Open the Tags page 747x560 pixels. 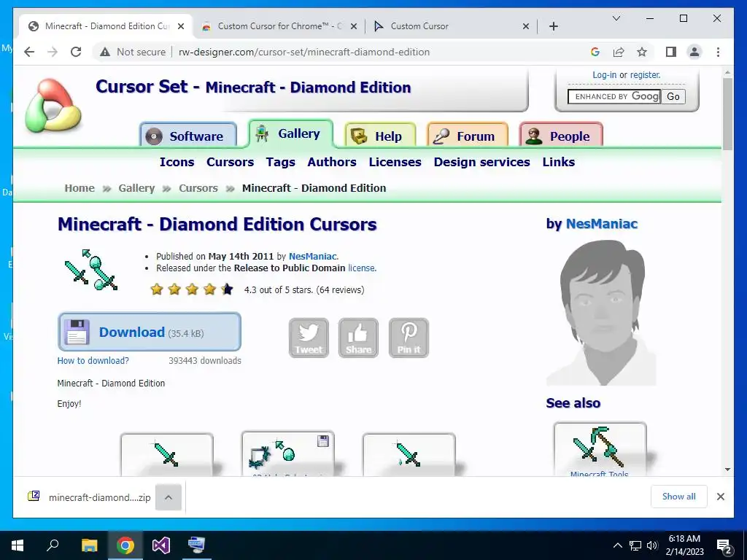pos(281,162)
